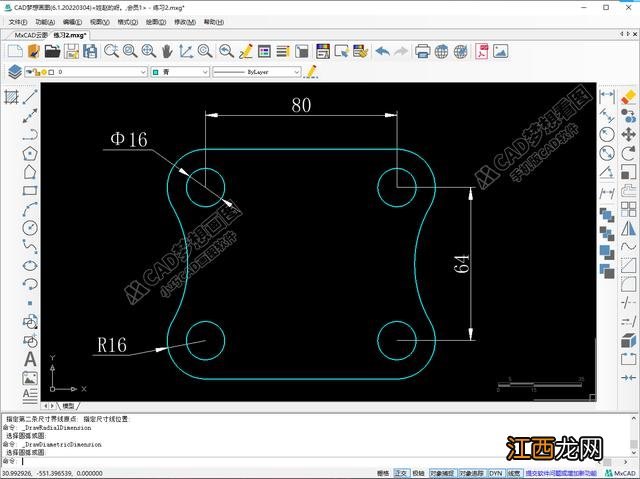Click the Erase tool in right toolbar
This screenshot has height=479, width=640.
[x=628, y=97]
